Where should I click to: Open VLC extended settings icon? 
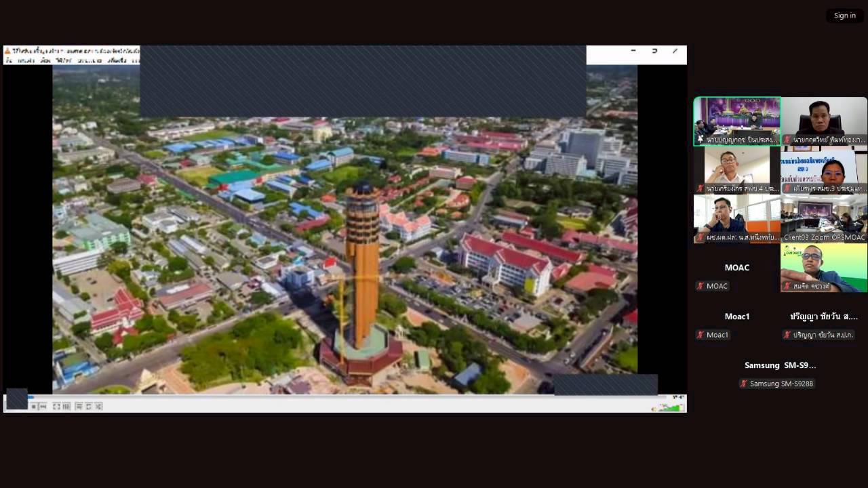66,407
